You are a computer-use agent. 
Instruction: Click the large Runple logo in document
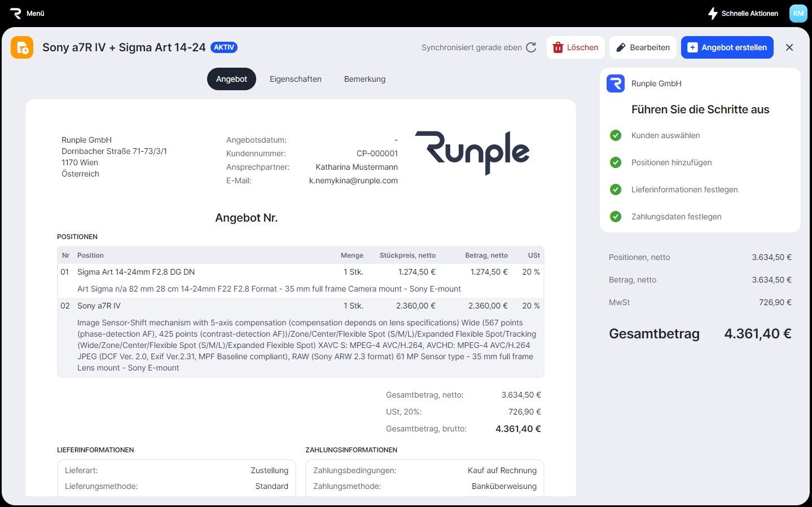click(472, 152)
